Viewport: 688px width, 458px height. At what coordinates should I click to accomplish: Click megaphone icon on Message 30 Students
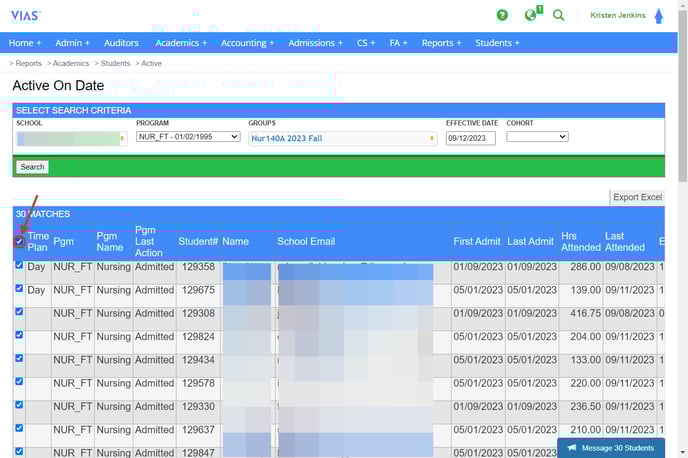click(x=572, y=448)
